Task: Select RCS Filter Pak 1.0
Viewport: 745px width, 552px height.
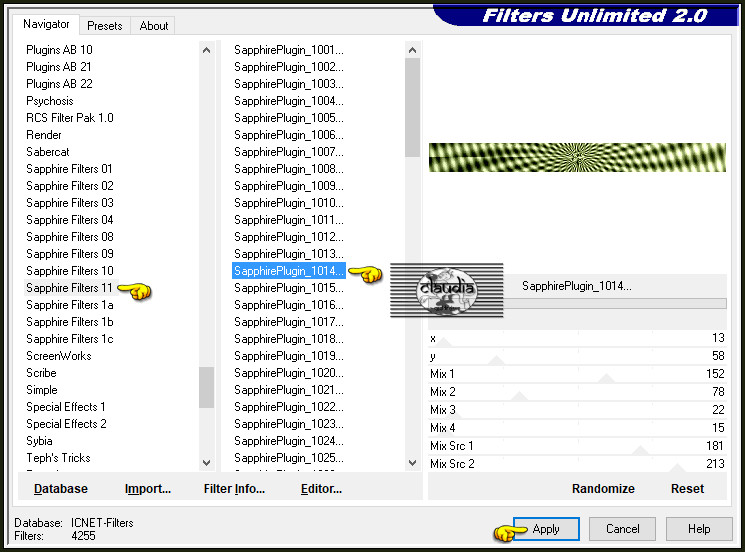Action: (70, 118)
